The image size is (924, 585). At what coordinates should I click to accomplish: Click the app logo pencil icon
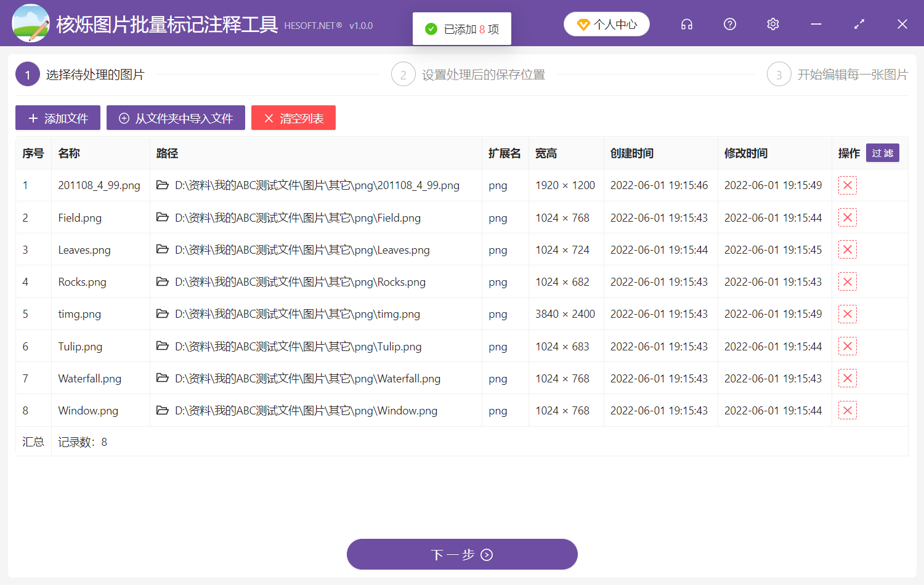pyautogui.click(x=31, y=23)
